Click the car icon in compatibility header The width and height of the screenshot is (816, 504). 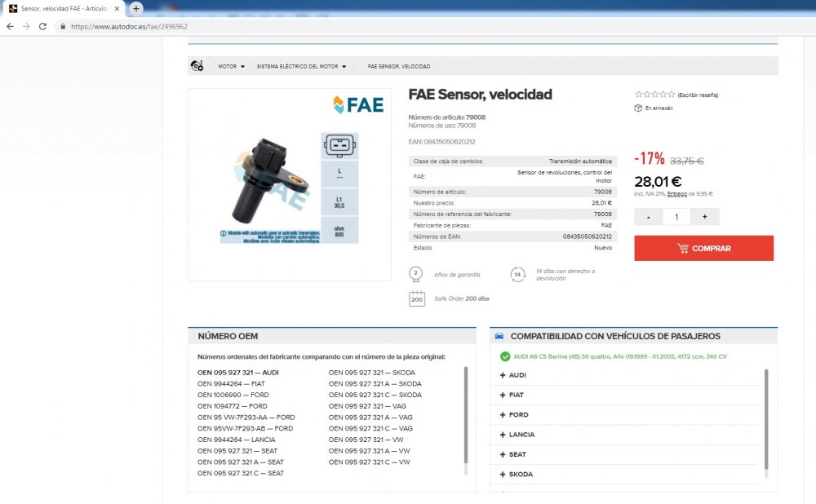point(499,336)
